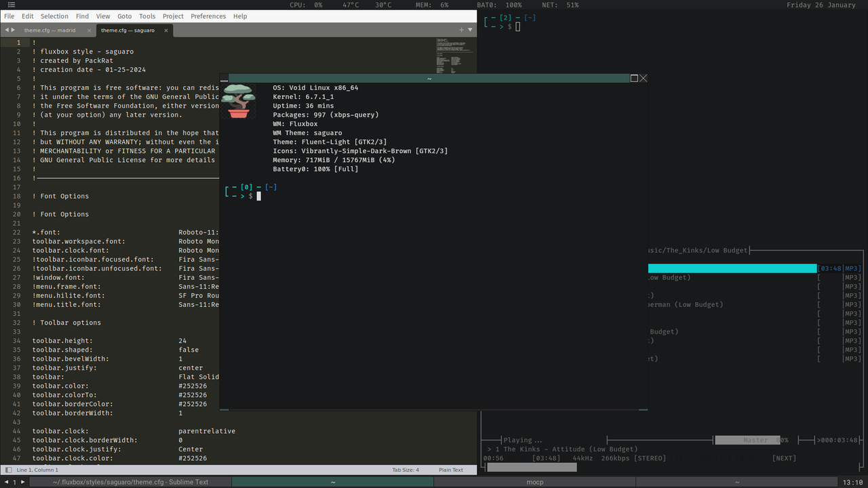Viewport: 868px width, 488px height.
Task: Open the View menu
Action: tap(103, 16)
